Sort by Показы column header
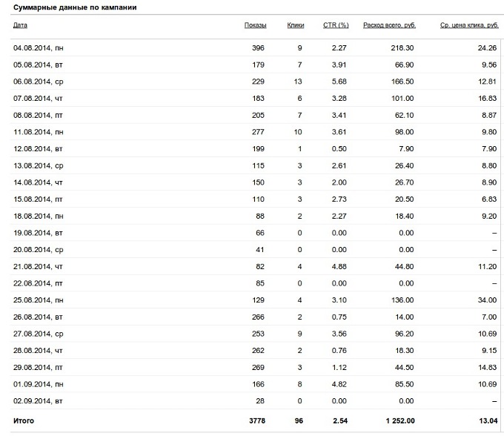This screenshot has width=504, height=436. pyautogui.click(x=255, y=25)
